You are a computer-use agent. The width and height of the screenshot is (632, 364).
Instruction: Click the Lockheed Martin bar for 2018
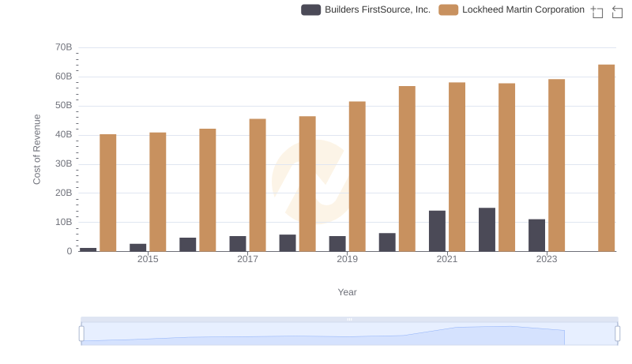point(307,184)
